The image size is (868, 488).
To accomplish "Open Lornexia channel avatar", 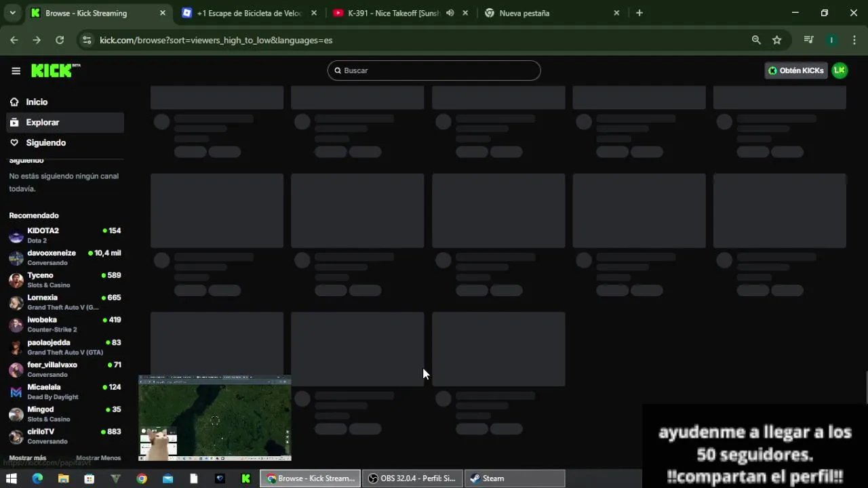I will tap(16, 303).
